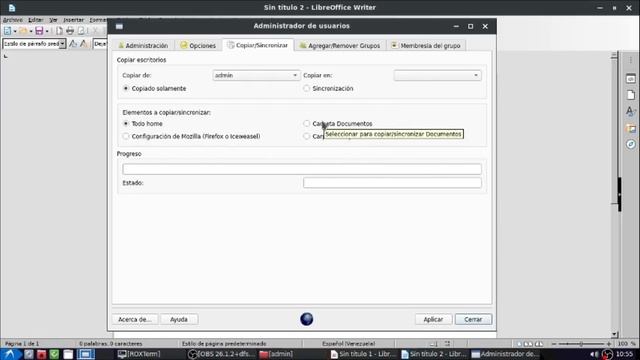
Task: Select the Copiado solamente radio button
Action: click(x=126, y=88)
